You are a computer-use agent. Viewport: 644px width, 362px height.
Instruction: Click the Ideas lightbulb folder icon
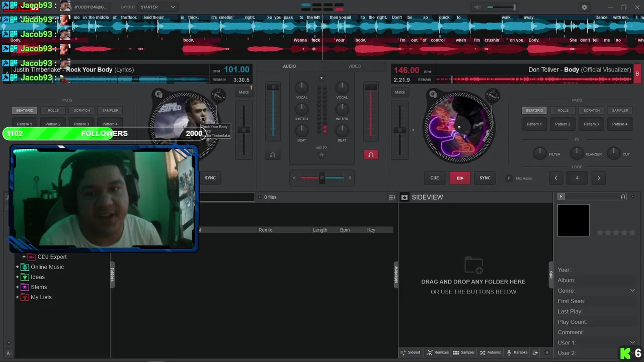click(25, 277)
